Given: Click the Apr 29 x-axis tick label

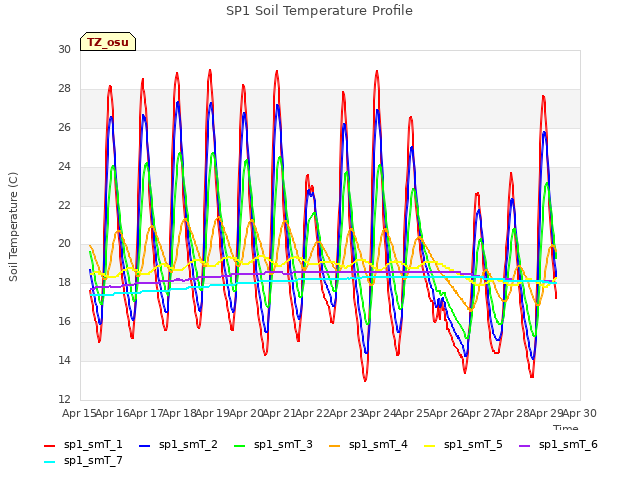Looking at the screenshot, I should pos(546,414).
